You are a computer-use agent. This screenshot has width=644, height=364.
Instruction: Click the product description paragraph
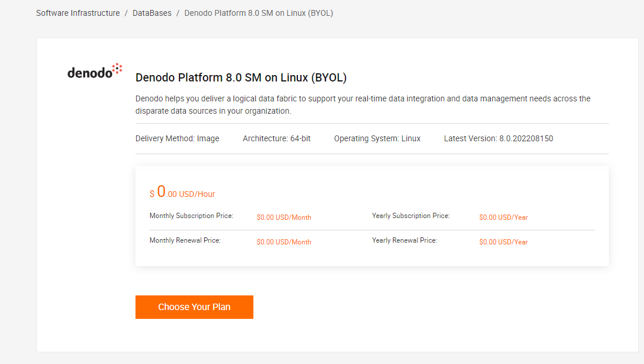363,105
